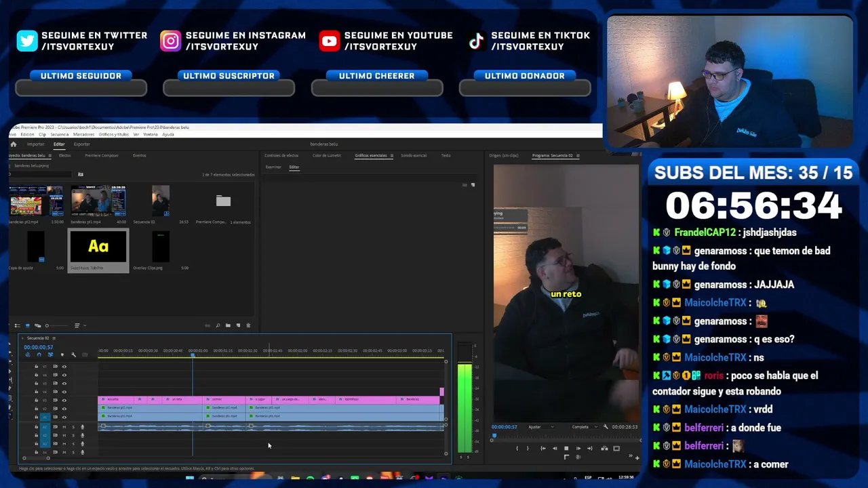Image resolution: width=868 pixels, height=488 pixels.
Task: Open the Gráficos esenciales panel menu icon
Action: [x=391, y=156]
